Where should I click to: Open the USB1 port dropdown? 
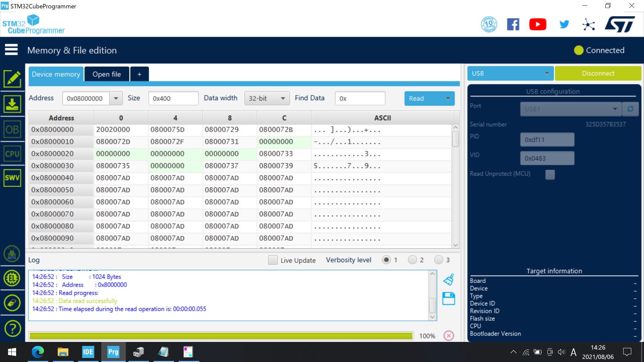pyautogui.click(x=571, y=109)
